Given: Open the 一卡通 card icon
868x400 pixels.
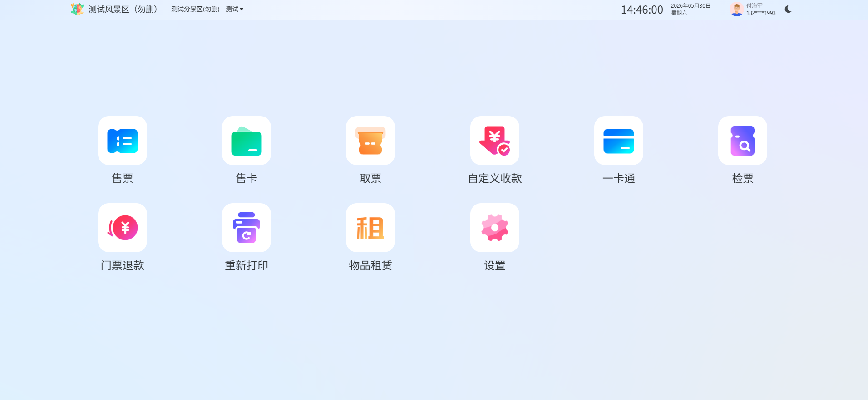Looking at the screenshot, I should tap(619, 141).
